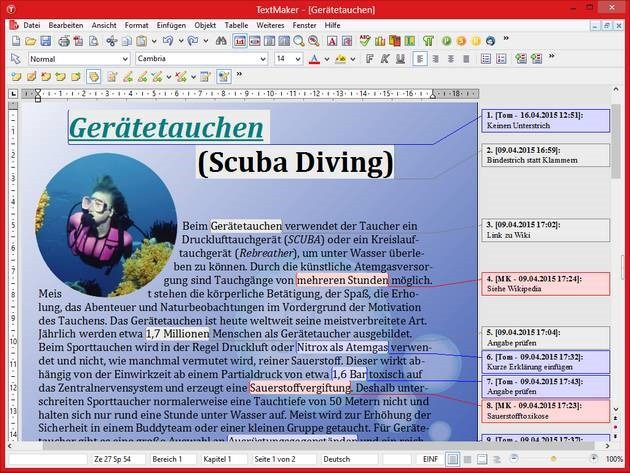Toggle bold formatting
630x473 pixels.
(369, 59)
